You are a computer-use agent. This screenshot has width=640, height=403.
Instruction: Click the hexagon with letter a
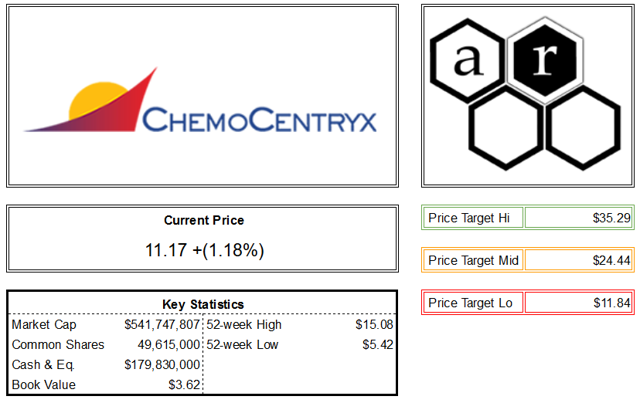click(x=468, y=60)
